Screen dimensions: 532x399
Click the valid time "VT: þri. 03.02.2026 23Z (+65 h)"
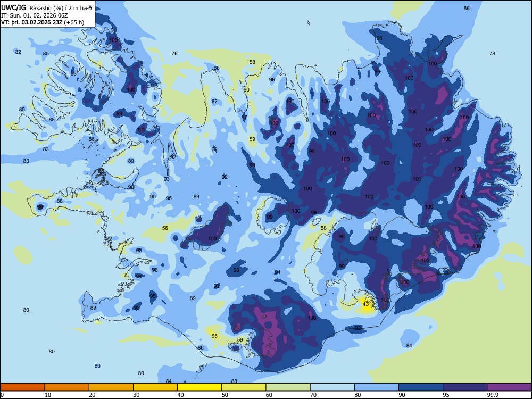tap(43, 22)
